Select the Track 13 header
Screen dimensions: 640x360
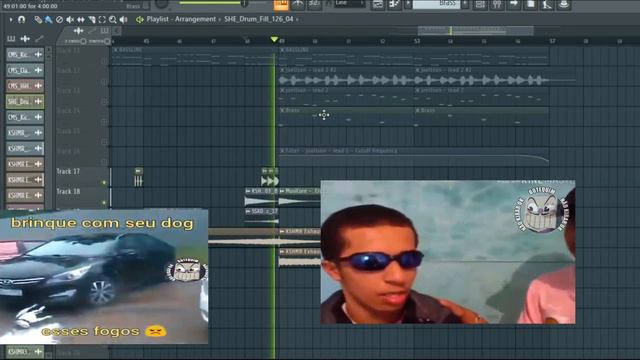coord(82,96)
